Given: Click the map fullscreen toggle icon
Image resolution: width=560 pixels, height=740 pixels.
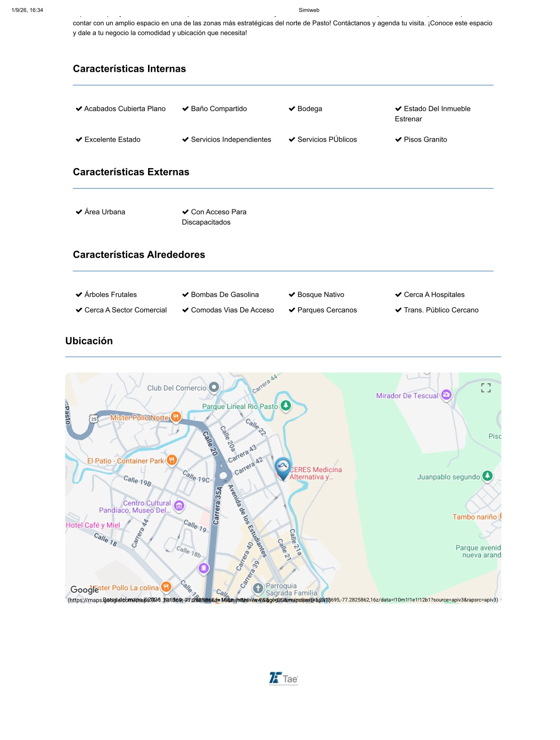Looking at the screenshot, I should [x=485, y=388].
